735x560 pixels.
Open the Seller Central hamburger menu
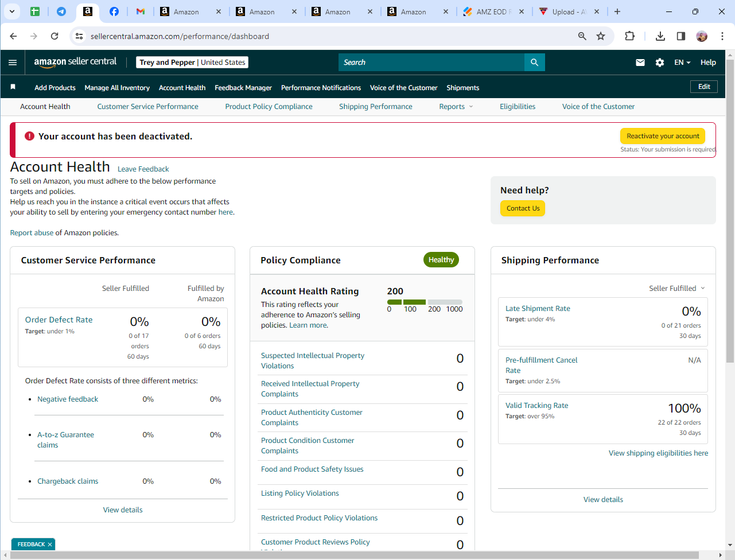[x=13, y=63]
